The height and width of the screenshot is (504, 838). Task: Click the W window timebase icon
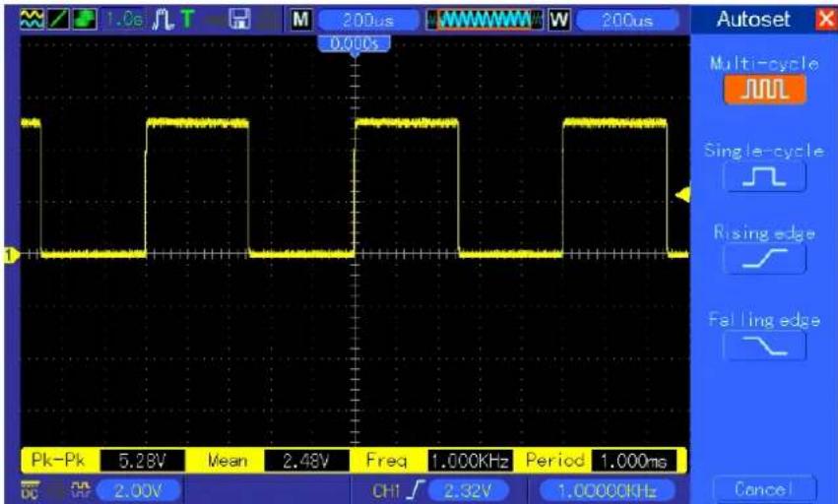tap(559, 21)
